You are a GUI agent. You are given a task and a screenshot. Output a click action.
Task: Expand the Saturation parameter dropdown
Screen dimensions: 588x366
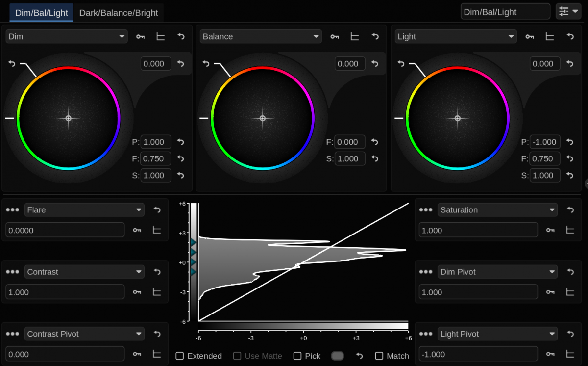click(x=497, y=210)
